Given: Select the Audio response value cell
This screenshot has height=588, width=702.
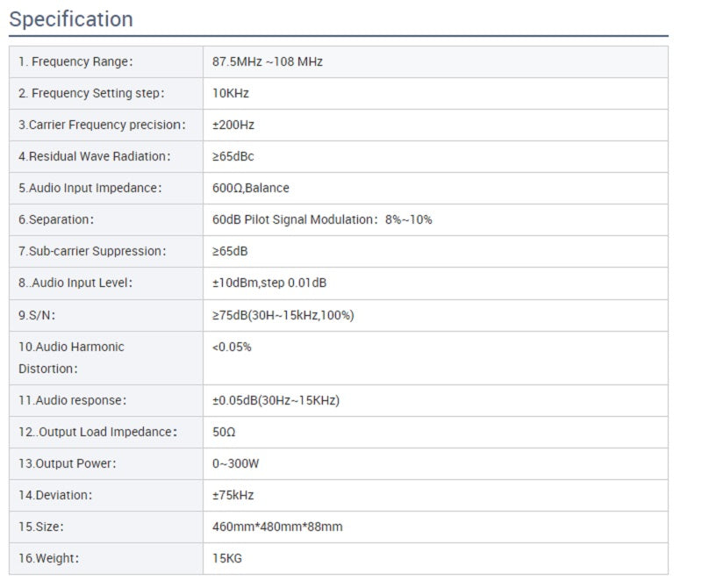Looking at the screenshot, I should pos(276,400).
